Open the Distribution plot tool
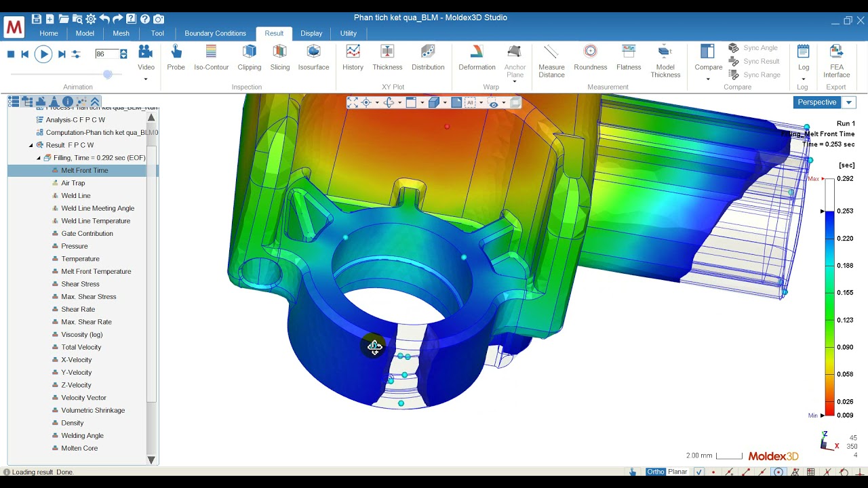 click(428, 58)
